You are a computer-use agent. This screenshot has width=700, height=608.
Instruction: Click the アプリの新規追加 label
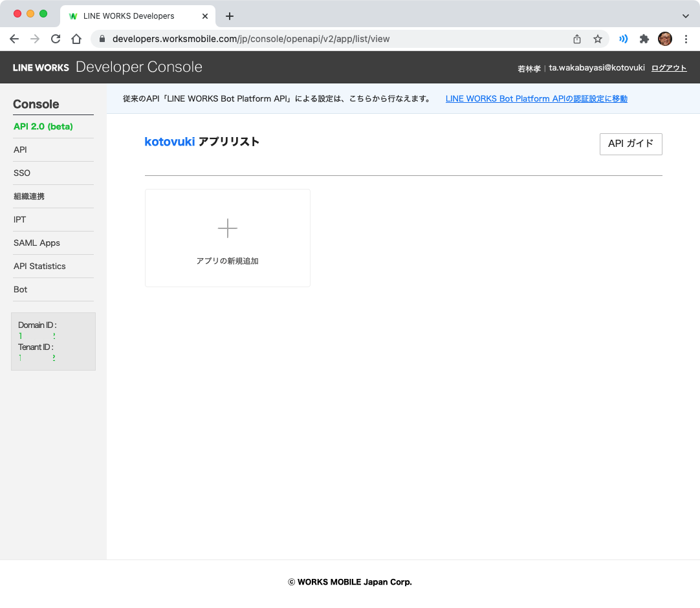pyautogui.click(x=228, y=261)
